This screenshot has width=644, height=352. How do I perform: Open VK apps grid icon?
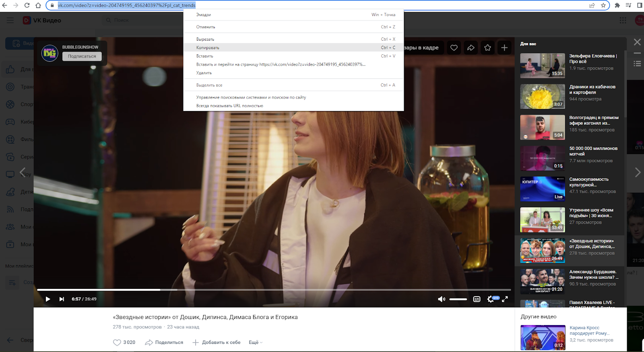pyautogui.click(x=623, y=20)
